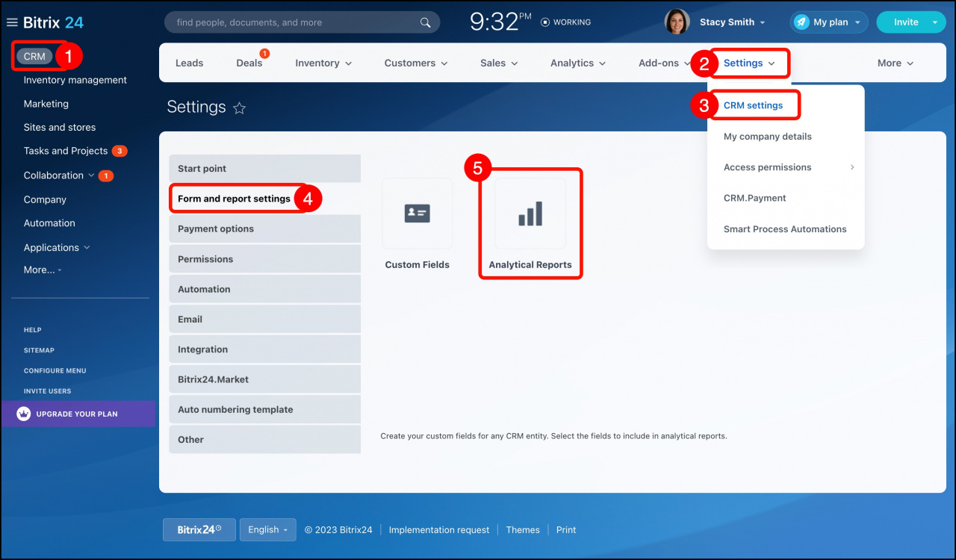Click the crown icon in Upgrade your plan
The height and width of the screenshot is (560, 956).
tap(23, 414)
